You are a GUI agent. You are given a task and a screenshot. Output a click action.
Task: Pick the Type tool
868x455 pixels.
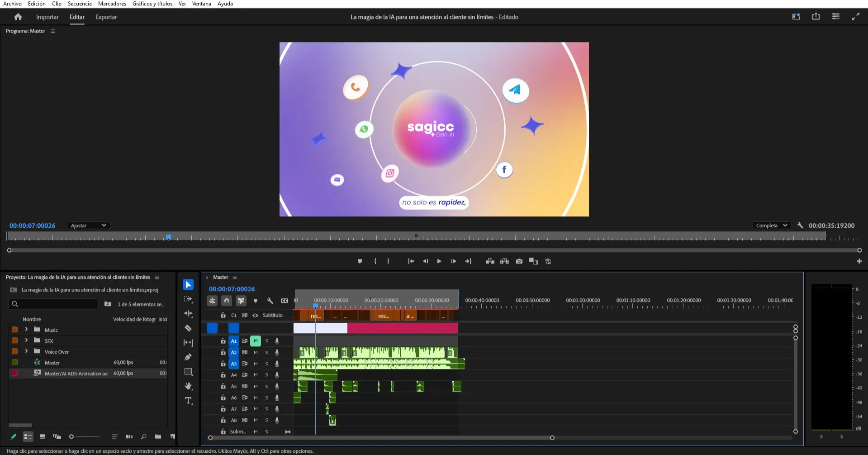coord(188,401)
